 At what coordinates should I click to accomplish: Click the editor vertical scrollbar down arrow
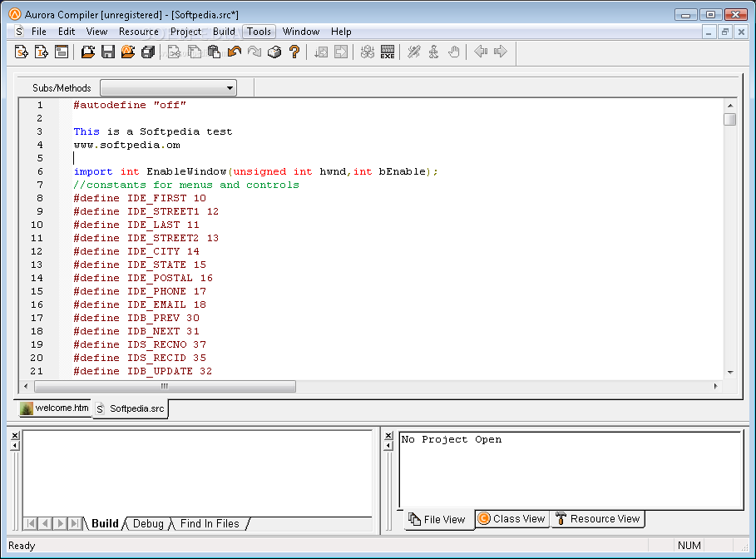730,373
